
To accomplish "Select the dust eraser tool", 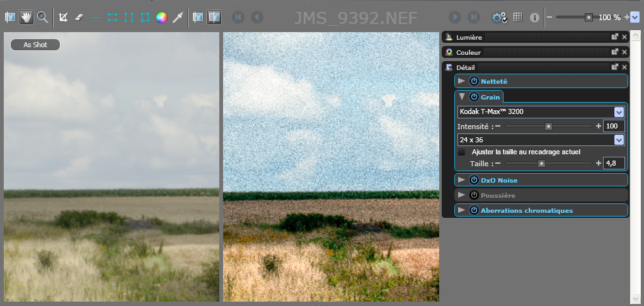I will click(79, 17).
